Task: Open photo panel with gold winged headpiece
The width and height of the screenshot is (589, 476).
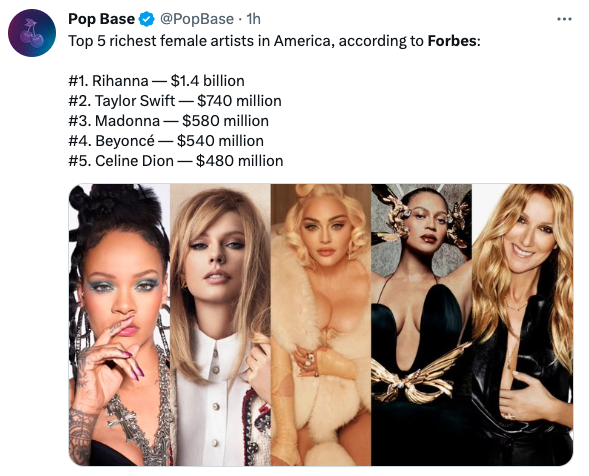Action: pos(421,325)
